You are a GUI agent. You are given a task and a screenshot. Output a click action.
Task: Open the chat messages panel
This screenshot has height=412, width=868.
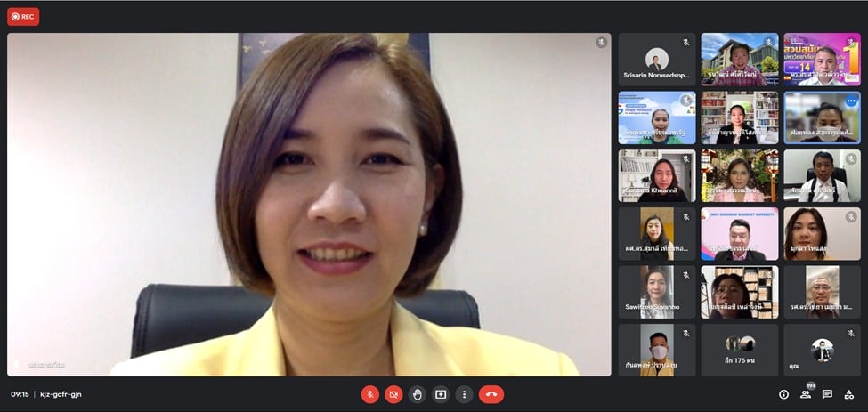click(827, 394)
